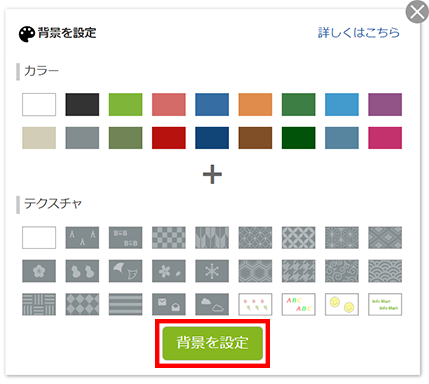Viewport: 429px width, 384px height.
Task: Choose the snowflake texture pattern
Action: click(x=212, y=271)
